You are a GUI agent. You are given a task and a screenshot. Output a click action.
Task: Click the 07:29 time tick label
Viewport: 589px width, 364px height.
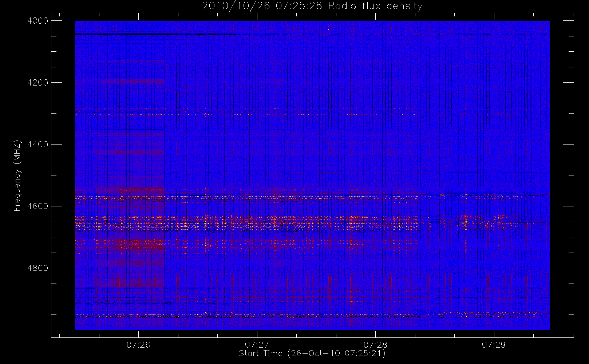tap(494, 345)
